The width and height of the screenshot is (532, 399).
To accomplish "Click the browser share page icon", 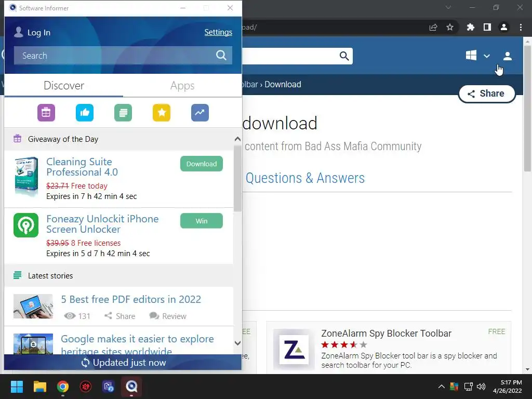I will point(433,27).
